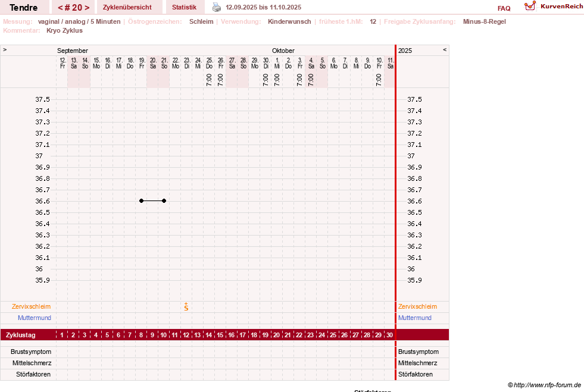Click the Oktober month label
Screen dimensions: 584x392
pos(283,51)
